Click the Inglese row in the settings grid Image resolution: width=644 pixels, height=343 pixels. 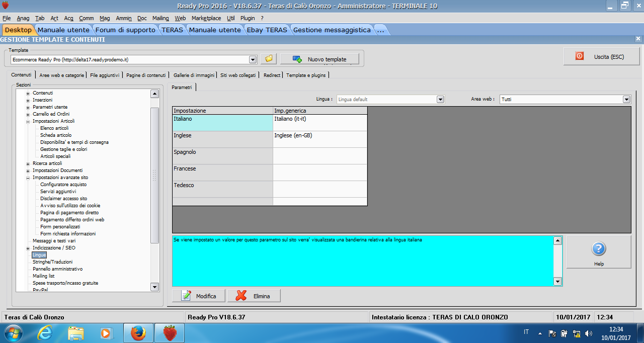(x=222, y=139)
